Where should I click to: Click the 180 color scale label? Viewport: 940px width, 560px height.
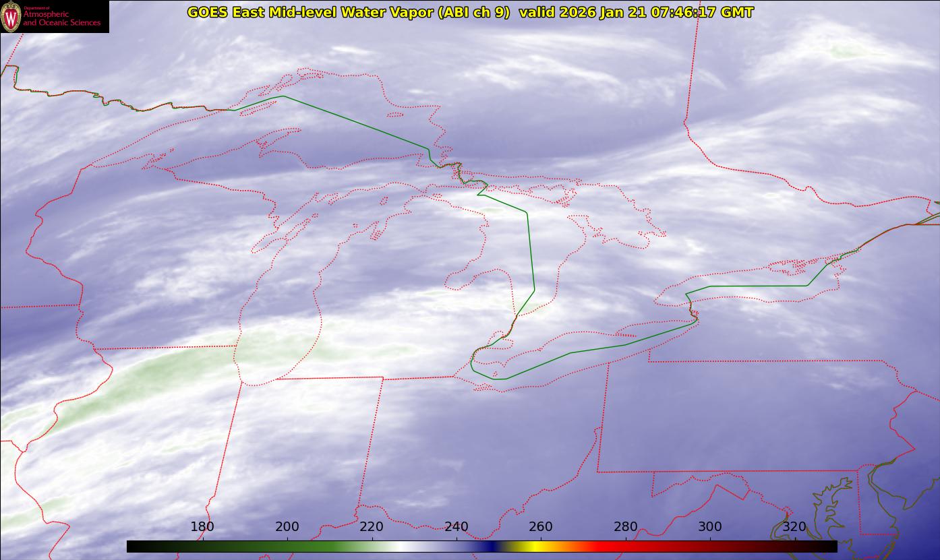[202, 526]
